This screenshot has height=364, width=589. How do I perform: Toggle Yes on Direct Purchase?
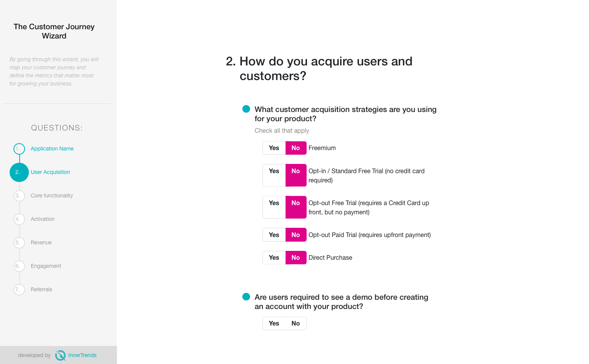(274, 257)
